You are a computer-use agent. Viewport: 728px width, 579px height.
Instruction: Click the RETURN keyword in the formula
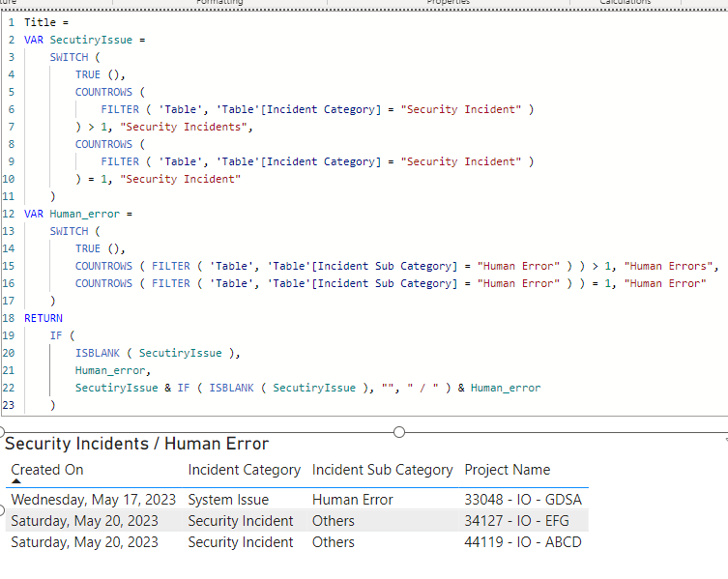[44, 319]
